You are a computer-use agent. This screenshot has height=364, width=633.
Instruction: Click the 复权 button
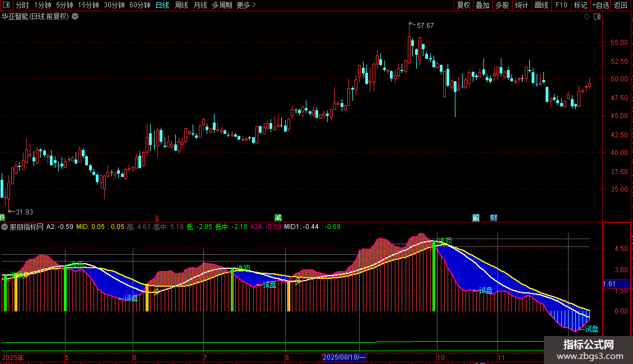point(463,5)
